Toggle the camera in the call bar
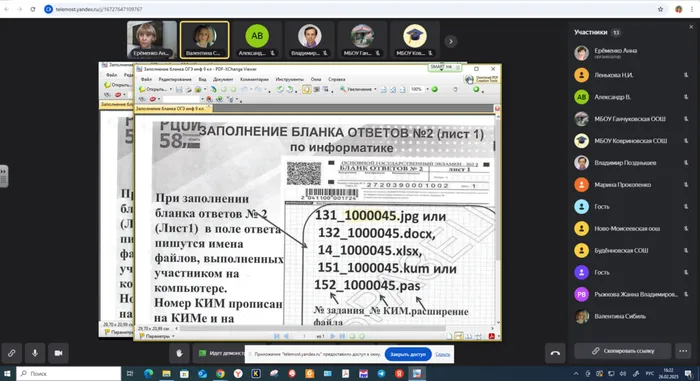The width and height of the screenshot is (700, 381). [58, 353]
